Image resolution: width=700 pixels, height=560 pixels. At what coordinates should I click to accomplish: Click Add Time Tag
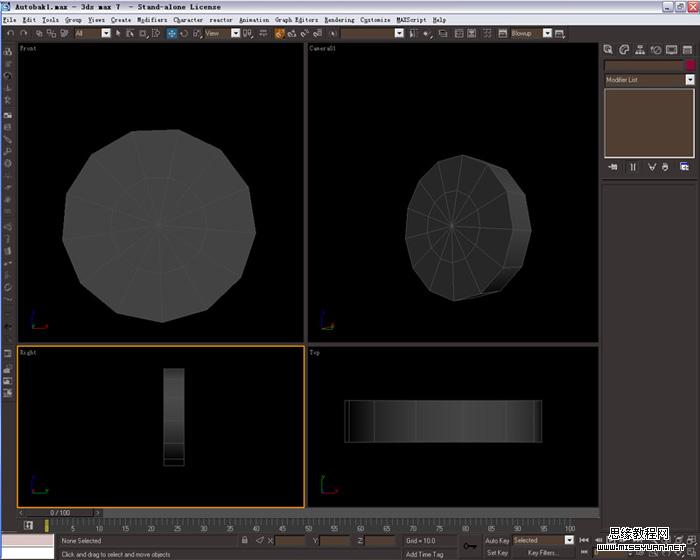tap(425, 554)
